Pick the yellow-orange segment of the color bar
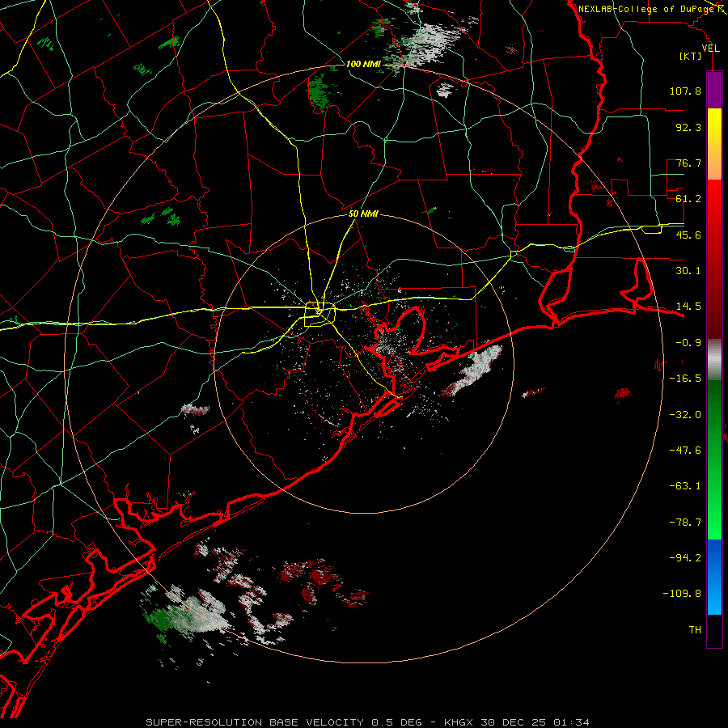The image size is (728, 728). click(x=714, y=144)
